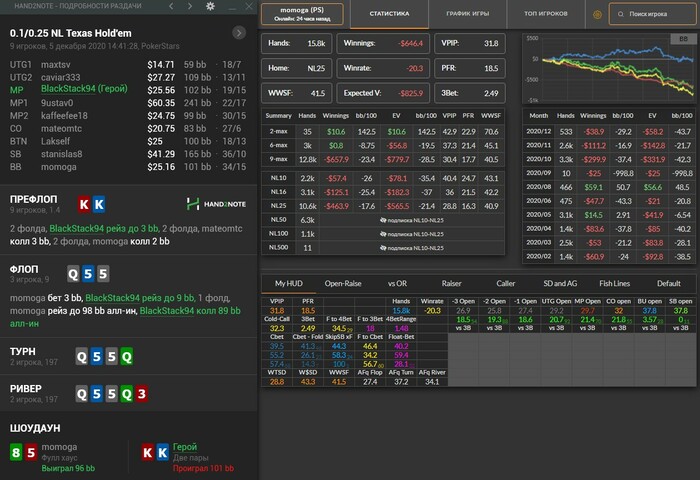Image resolution: width=700 pixels, height=480 pixels.
Task: Select the MP1 9ustav0 player row
Action: pos(126,103)
